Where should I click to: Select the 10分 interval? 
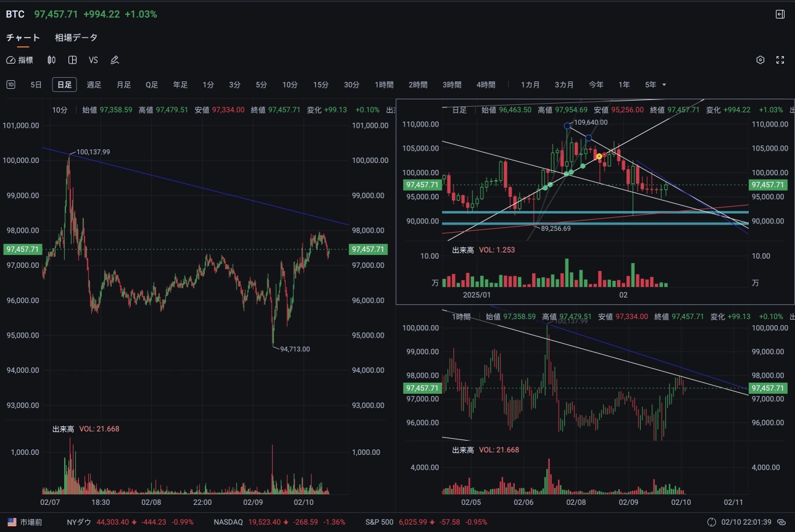click(290, 85)
